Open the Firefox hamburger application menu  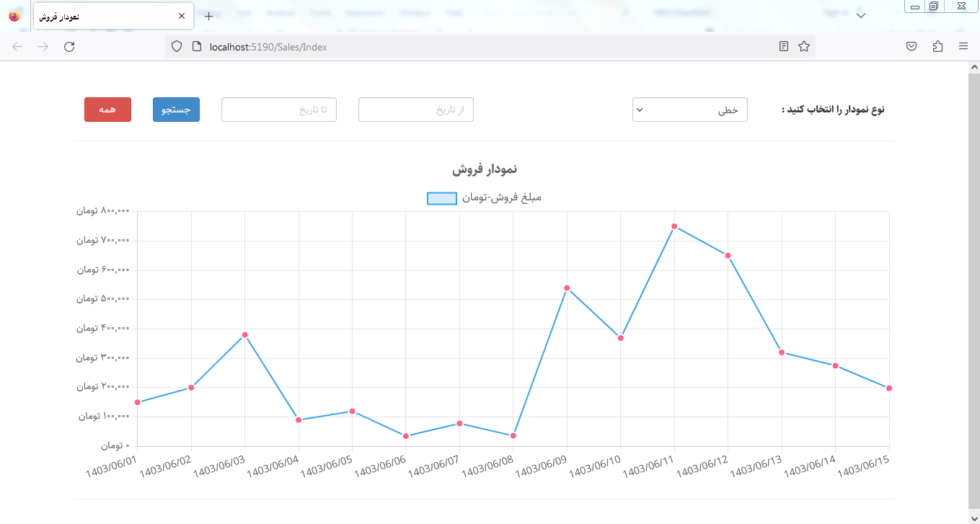(x=963, y=47)
